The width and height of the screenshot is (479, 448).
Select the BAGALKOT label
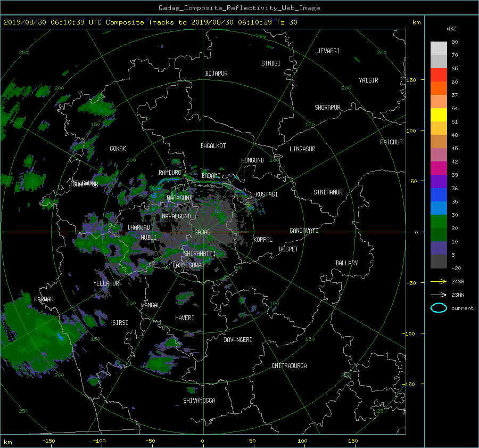coord(213,146)
